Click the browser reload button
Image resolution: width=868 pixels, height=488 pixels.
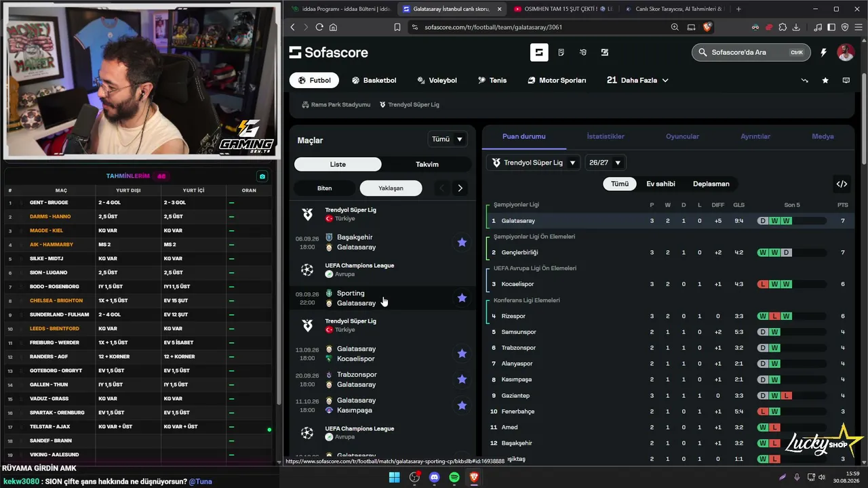(319, 27)
